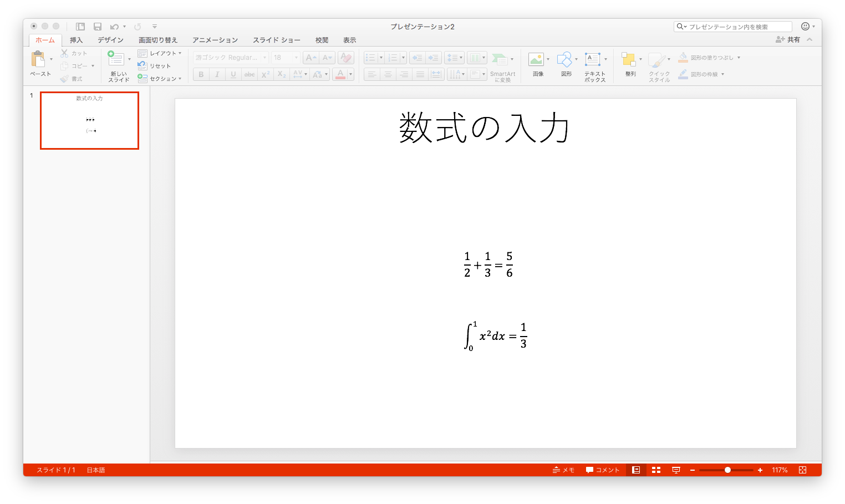Image resolution: width=845 pixels, height=504 pixels.
Task: Open the スライドショー (Slide Show) tab
Action: [277, 40]
